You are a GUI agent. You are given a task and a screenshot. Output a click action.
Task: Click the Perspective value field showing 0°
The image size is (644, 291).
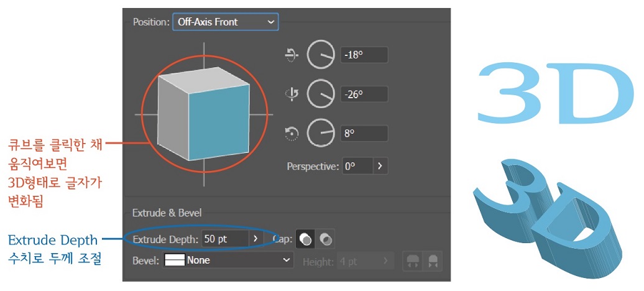pyautogui.click(x=357, y=167)
